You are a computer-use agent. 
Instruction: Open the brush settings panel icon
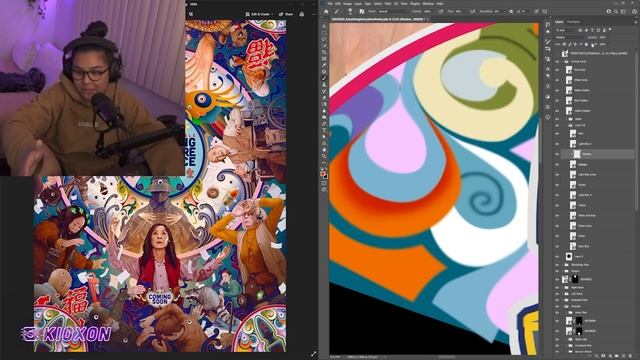pyautogui.click(x=362, y=11)
